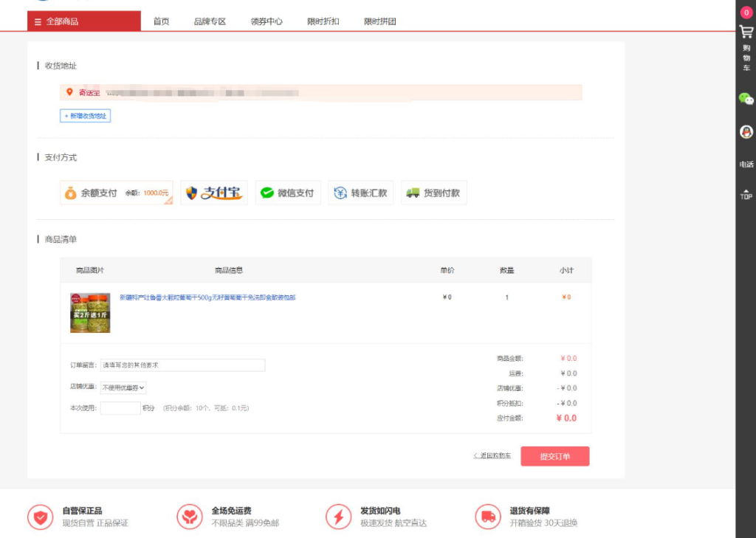Click the location pin beside the shipping address

(x=70, y=92)
